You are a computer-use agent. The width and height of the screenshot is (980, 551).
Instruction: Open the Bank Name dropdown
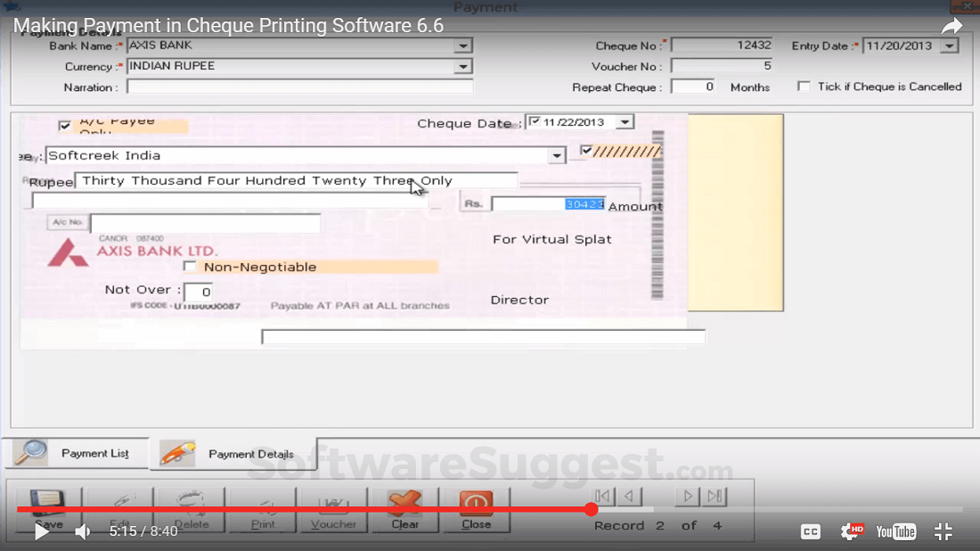[x=462, y=45]
